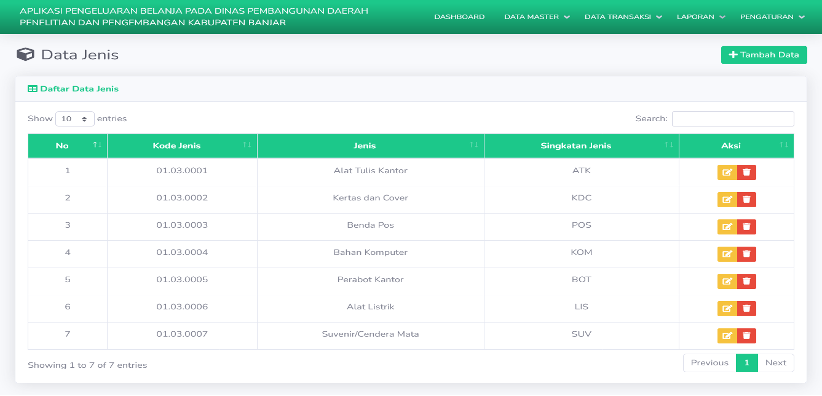Open the Show entries count dropdown
The width and height of the screenshot is (822, 396).
click(x=75, y=119)
